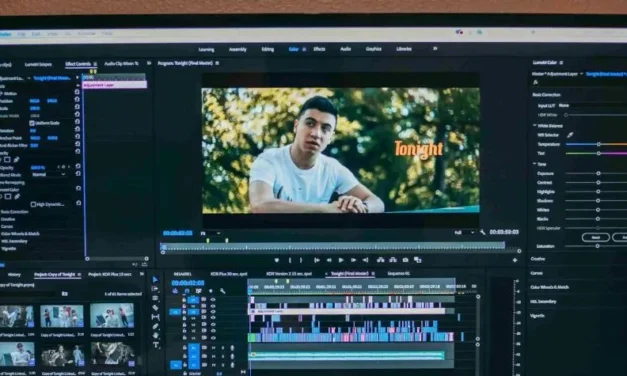This screenshot has height=376, width=627.
Task: Step forward one frame in program monitor
Action: [x=353, y=260]
